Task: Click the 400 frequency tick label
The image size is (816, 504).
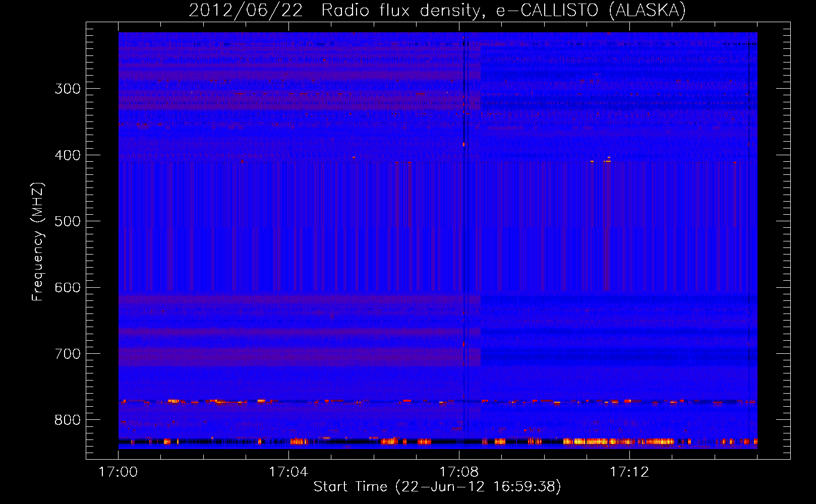Action: [x=68, y=155]
